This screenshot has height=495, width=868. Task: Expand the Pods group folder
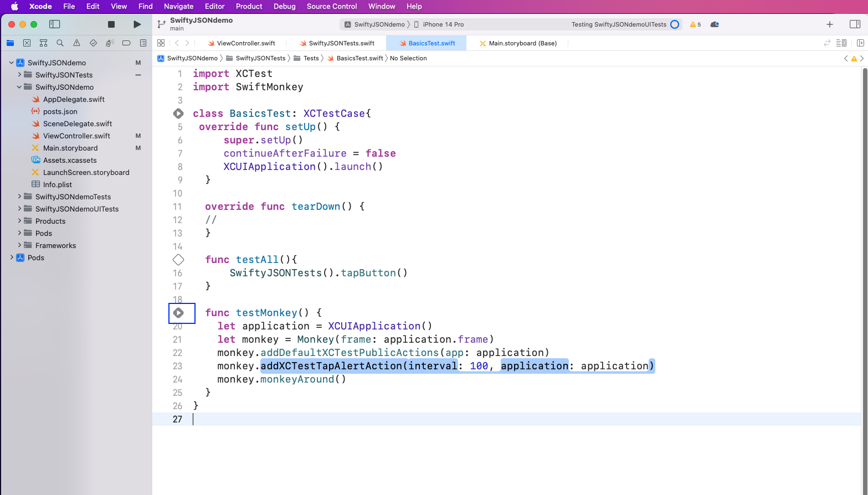(19, 233)
